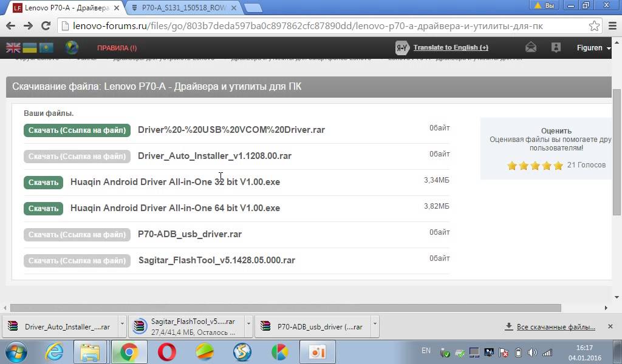This screenshot has width=622, height=364.
Task: Click the Chrome user profile Вы button
Action: pos(544,5)
